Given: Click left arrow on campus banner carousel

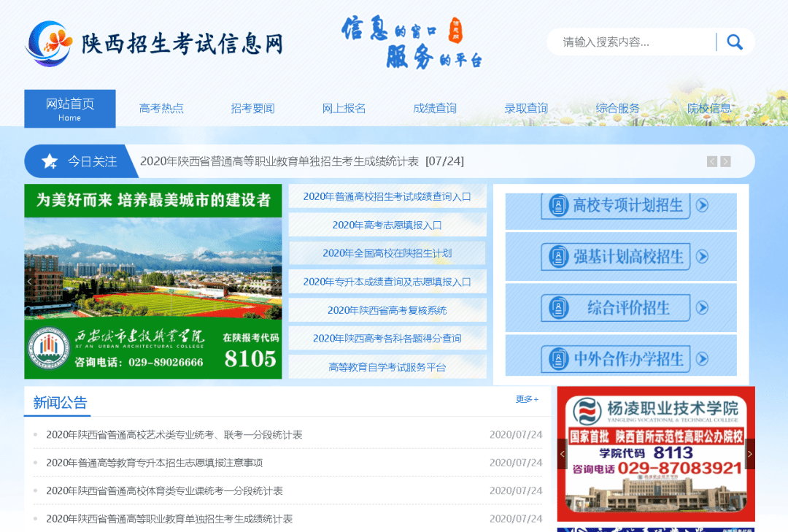Looking at the screenshot, I should 30,281.
